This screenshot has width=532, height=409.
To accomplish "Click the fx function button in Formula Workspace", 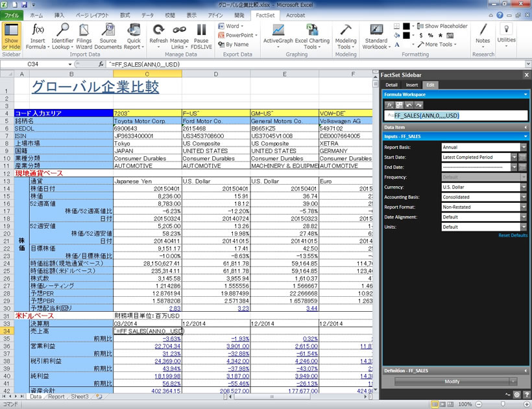I will pos(390,105).
